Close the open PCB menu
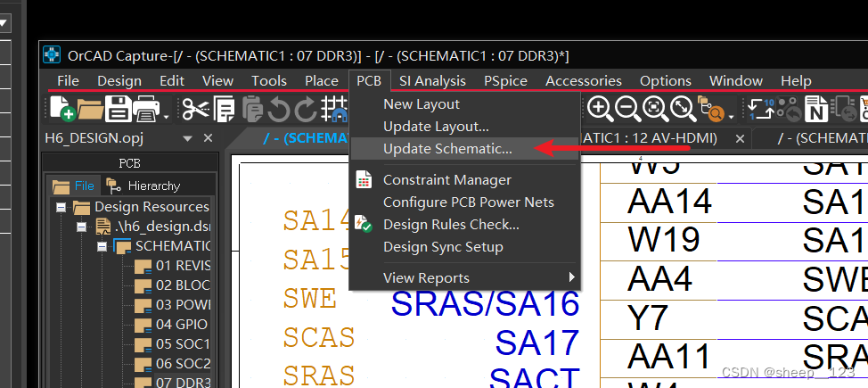The height and width of the screenshot is (388, 868). (369, 81)
